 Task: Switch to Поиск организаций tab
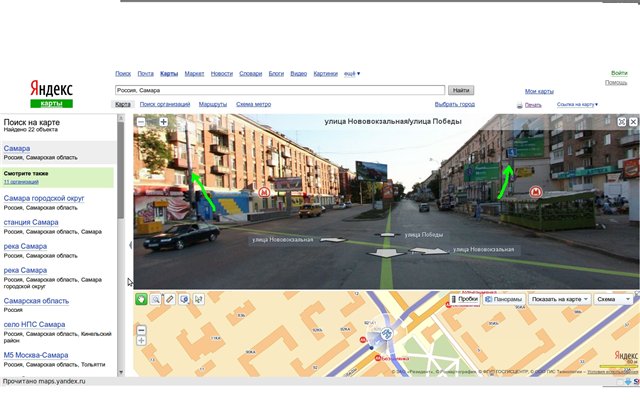[165, 104]
